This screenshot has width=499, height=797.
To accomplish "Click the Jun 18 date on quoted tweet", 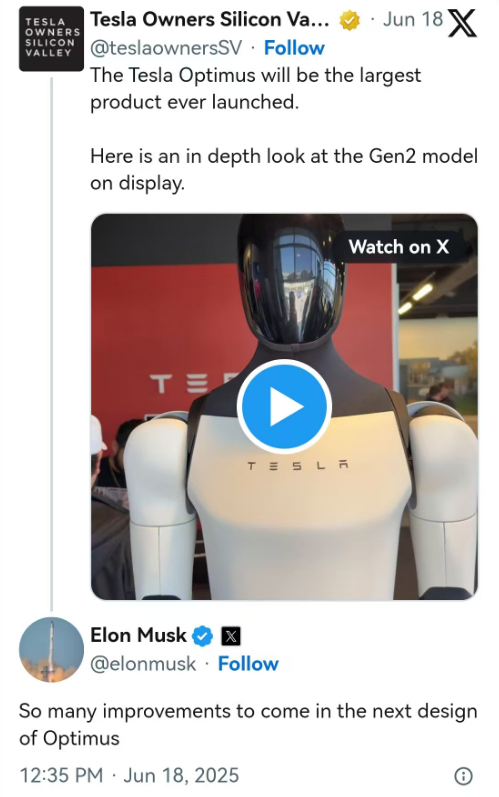I will pyautogui.click(x=413, y=20).
